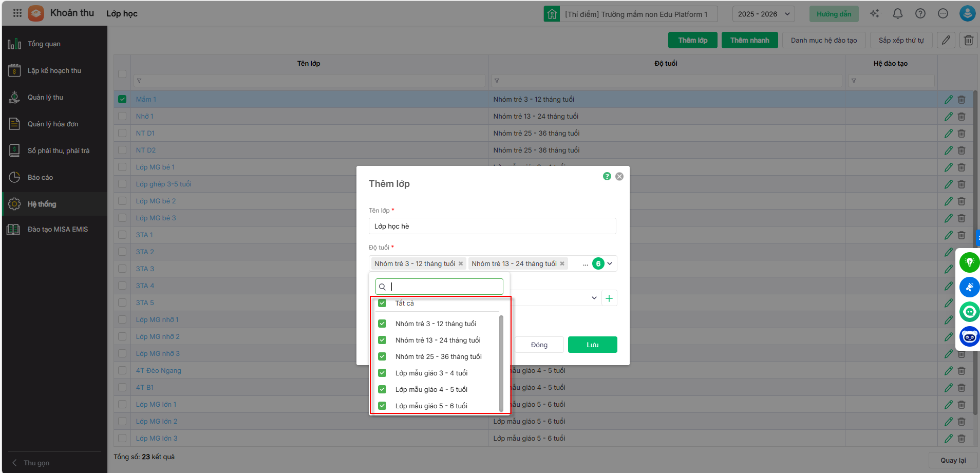Click the trash delete toolbar button

point(969,40)
